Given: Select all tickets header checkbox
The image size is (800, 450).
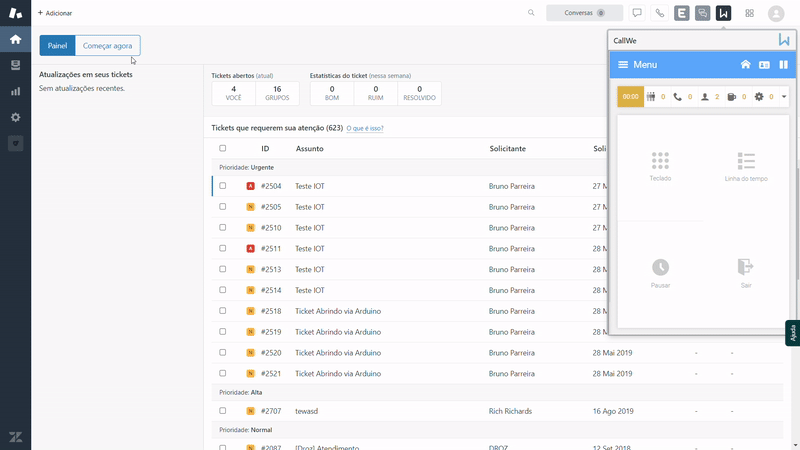Looking at the screenshot, I should (222, 148).
